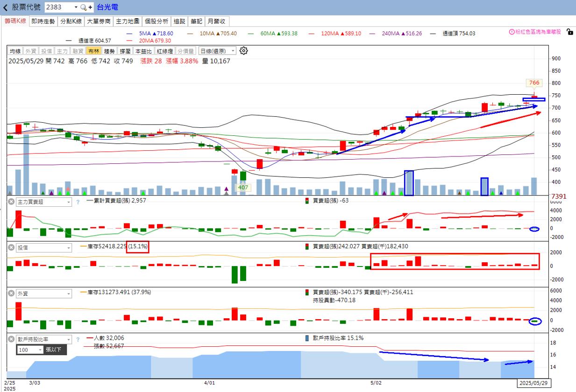The height and width of the screenshot is (392, 576).
Task: Click the magnifier search icon for stock code
Action: tap(83, 7)
